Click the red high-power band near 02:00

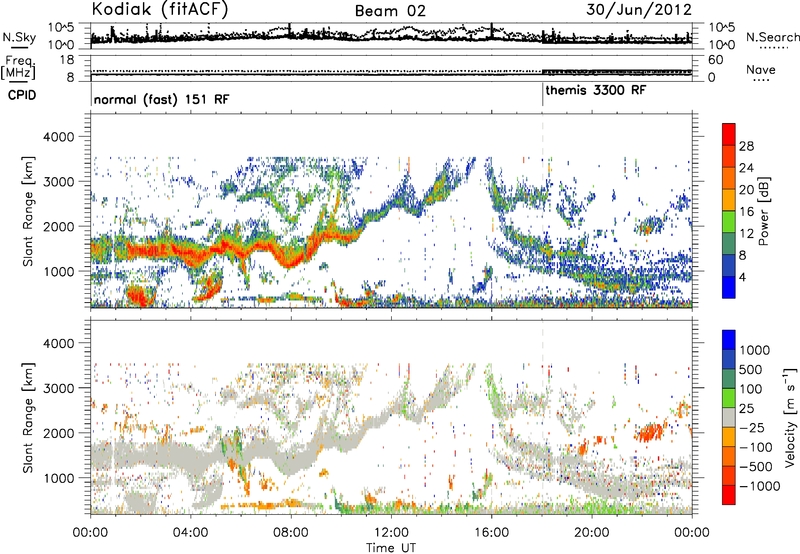pos(140,296)
